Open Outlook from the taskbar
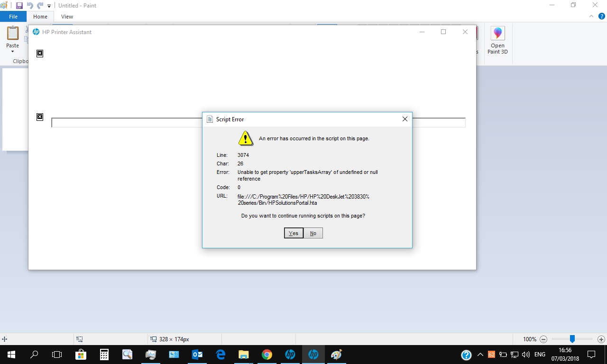 (197, 355)
